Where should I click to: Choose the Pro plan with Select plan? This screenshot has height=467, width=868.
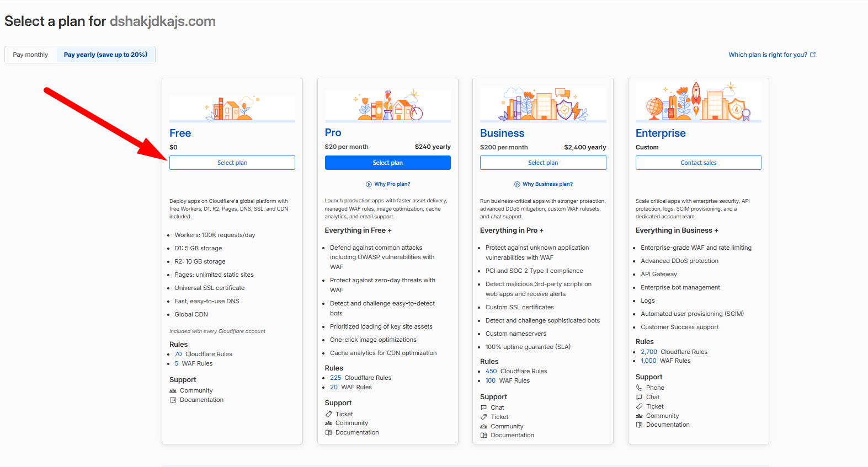pyautogui.click(x=388, y=163)
